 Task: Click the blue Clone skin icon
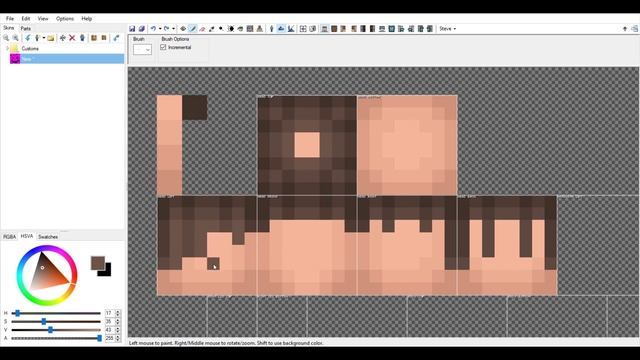pos(82,38)
